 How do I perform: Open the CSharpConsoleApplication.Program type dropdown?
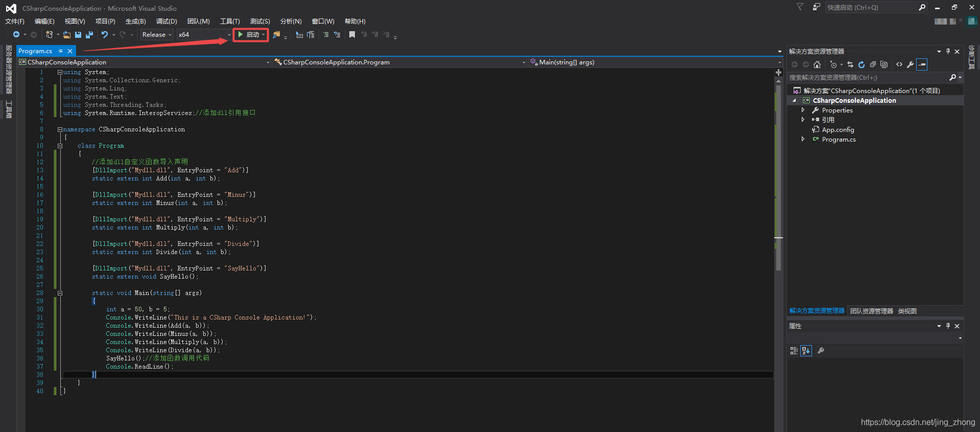[400, 62]
